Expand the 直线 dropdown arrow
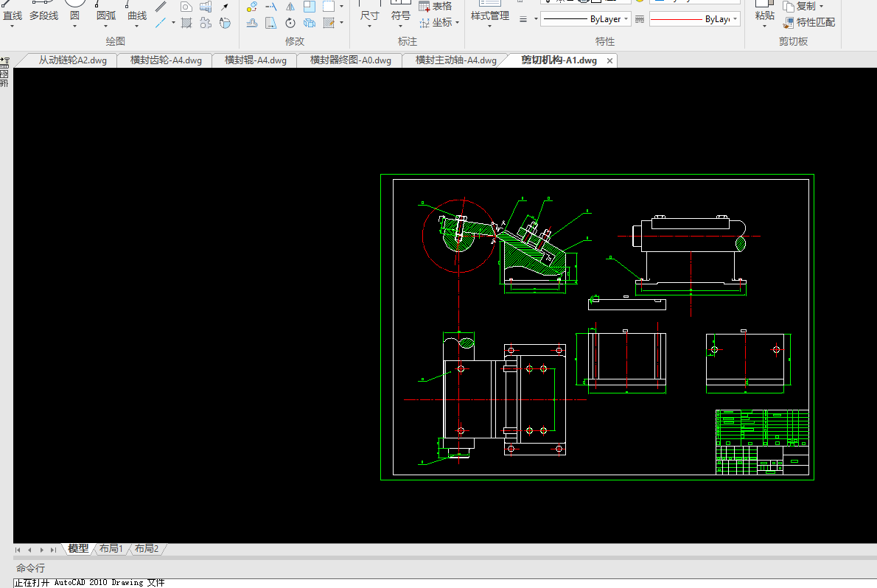877x588 pixels. point(13,27)
